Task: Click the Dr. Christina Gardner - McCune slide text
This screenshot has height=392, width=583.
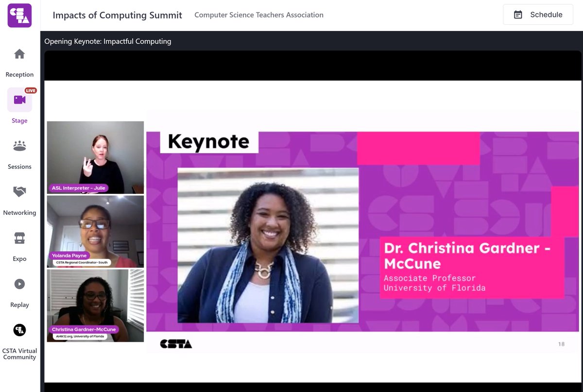Action: pyautogui.click(x=467, y=256)
